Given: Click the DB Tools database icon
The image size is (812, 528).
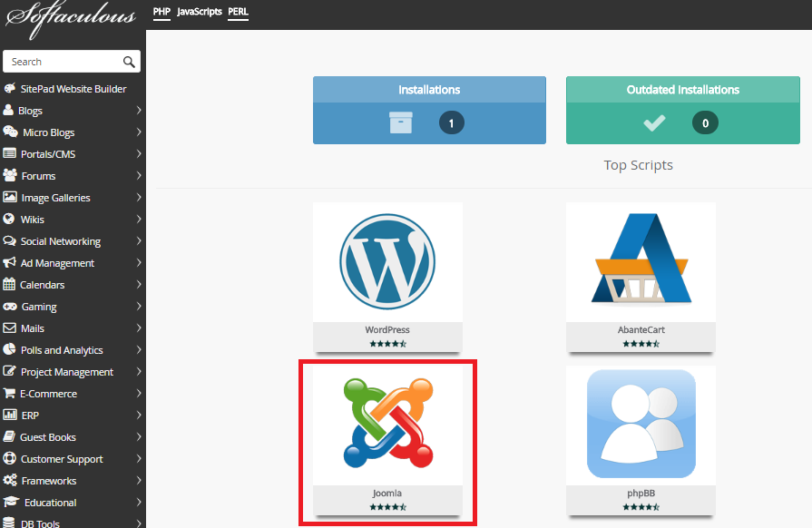Looking at the screenshot, I should pyautogui.click(x=9, y=523).
